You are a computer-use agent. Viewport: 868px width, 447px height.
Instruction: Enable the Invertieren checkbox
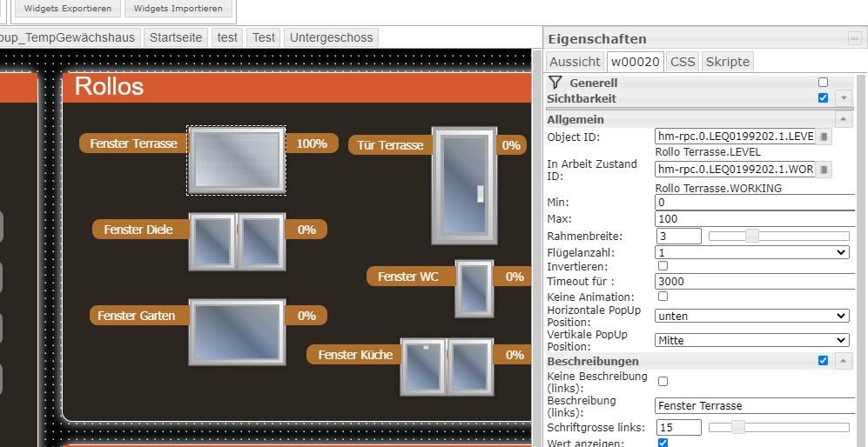coord(663,265)
